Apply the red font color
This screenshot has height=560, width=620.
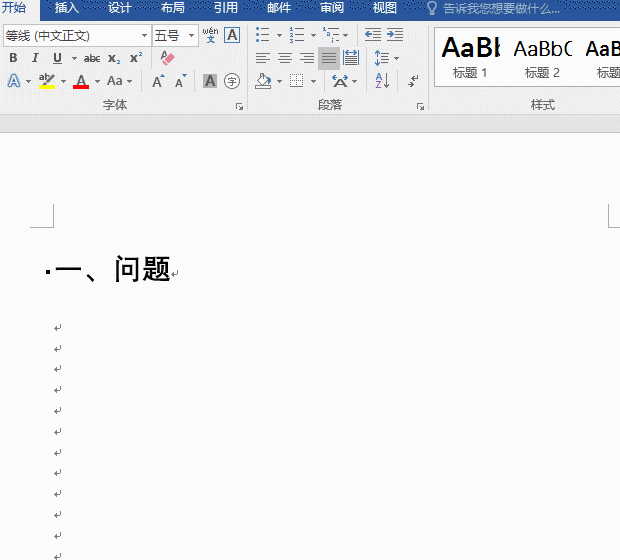(x=81, y=81)
